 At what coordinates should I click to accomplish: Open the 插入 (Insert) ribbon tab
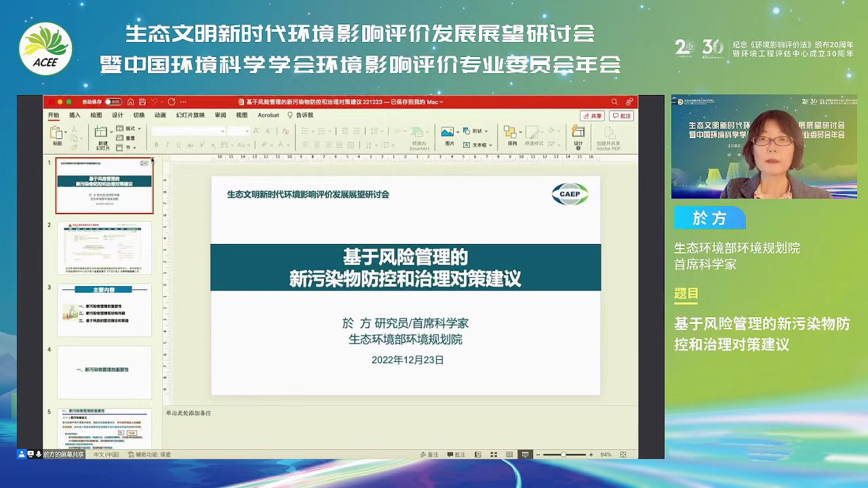tap(75, 115)
